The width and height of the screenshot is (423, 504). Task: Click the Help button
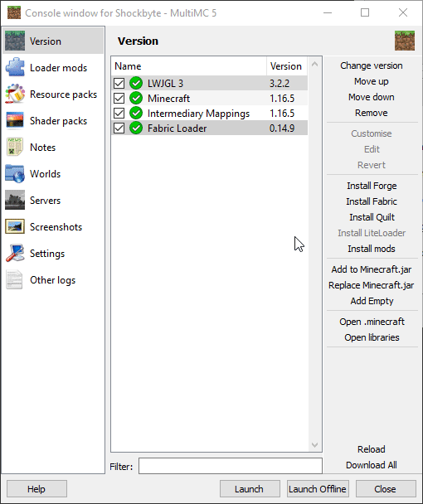36,489
